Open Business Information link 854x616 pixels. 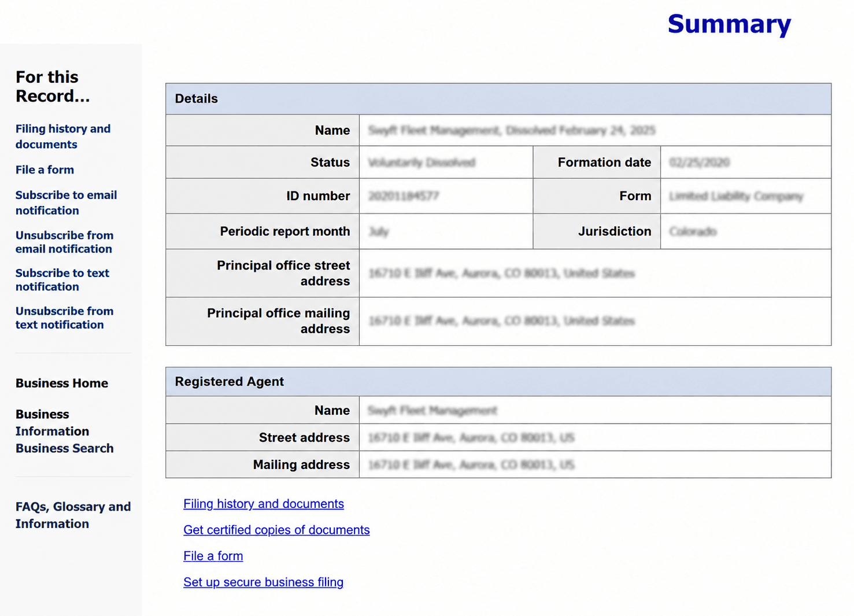click(x=52, y=423)
